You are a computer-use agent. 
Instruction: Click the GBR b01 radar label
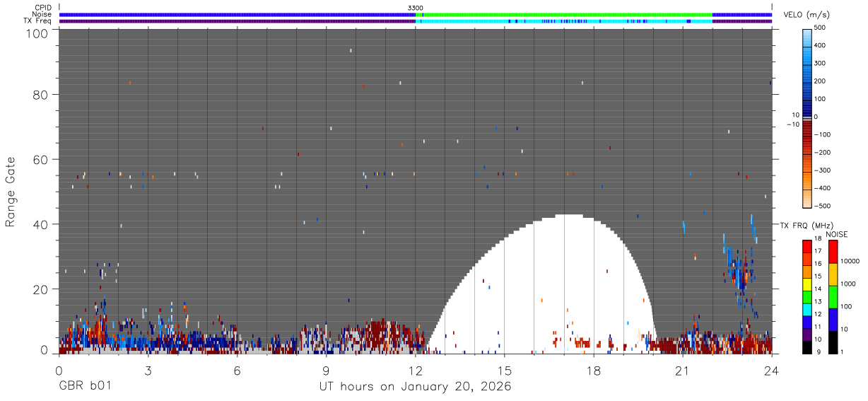coord(85,387)
